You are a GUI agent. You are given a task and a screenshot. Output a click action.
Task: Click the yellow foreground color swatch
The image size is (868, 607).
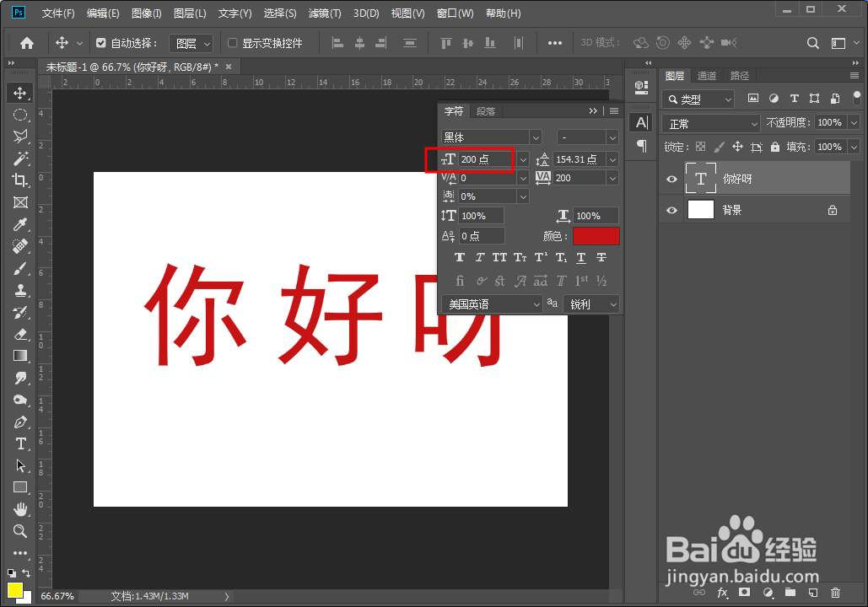pyautogui.click(x=15, y=590)
